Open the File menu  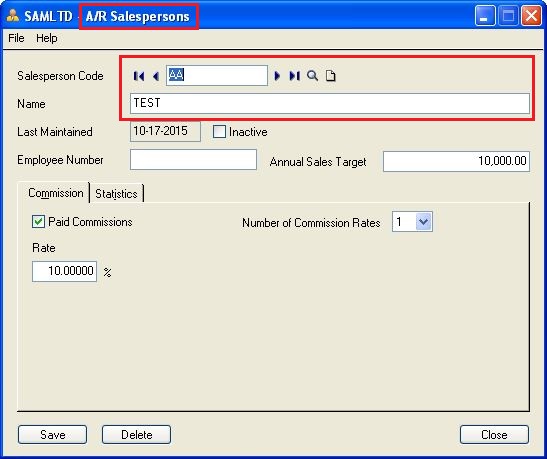point(16,38)
